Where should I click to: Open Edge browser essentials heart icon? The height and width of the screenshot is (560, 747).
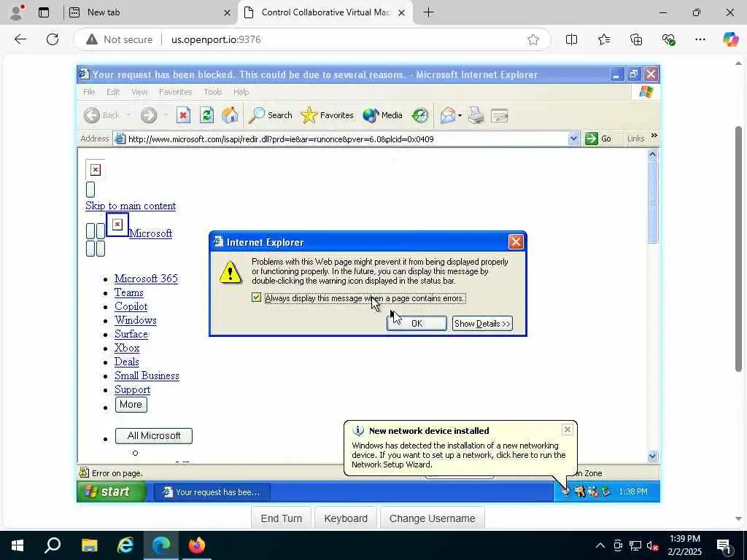click(x=668, y=39)
